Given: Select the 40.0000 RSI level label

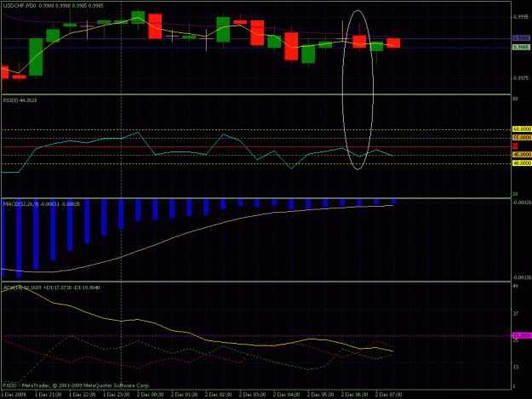Looking at the screenshot, I should coord(522,163).
